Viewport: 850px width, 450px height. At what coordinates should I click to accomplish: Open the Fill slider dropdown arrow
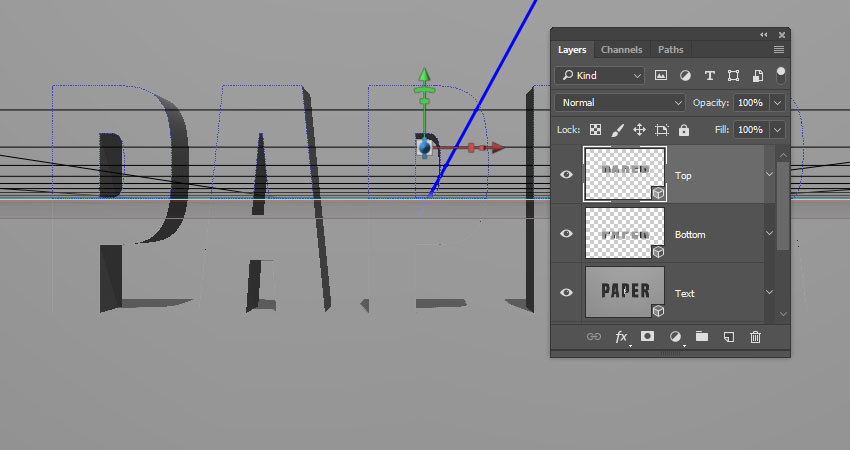click(x=777, y=130)
